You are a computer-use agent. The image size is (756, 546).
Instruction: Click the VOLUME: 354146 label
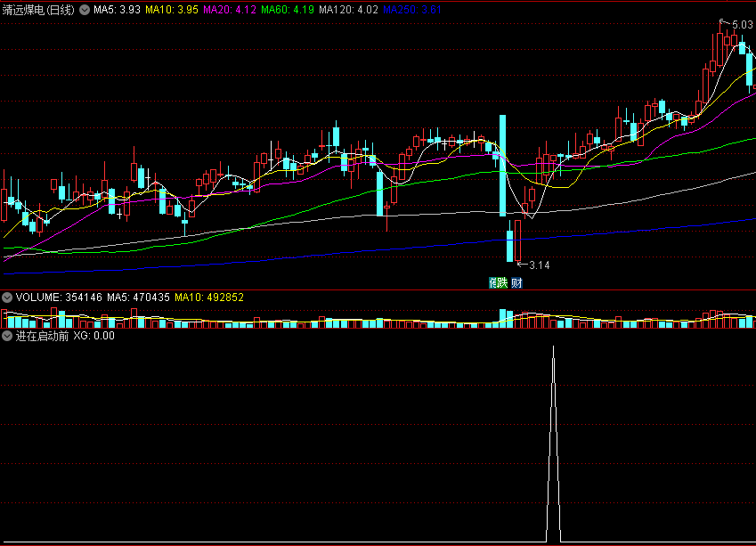(x=59, y=297)
